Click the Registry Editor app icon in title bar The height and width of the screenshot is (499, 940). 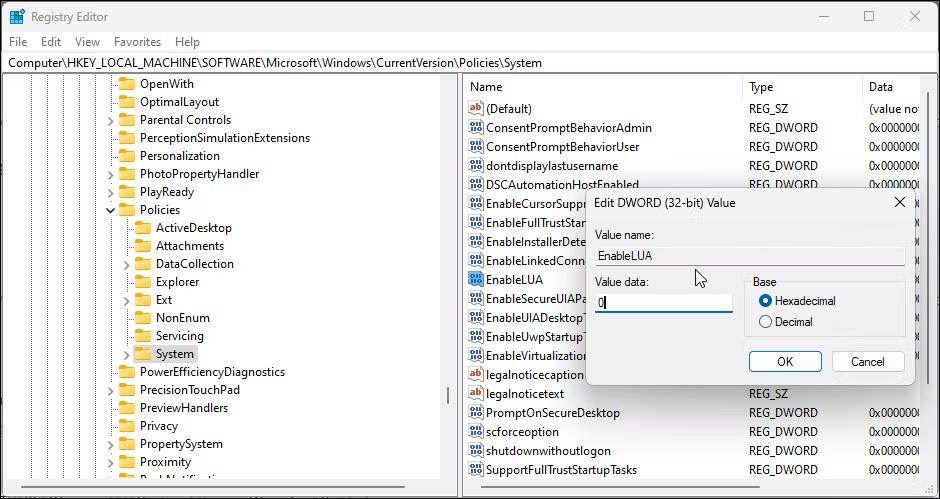17,16
